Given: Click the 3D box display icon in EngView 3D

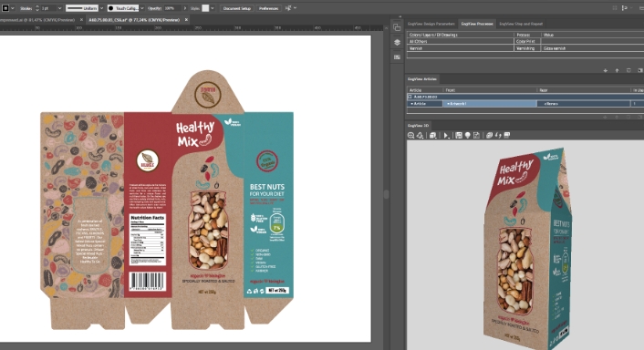Looking at the screenshot, I should point(433,136).
